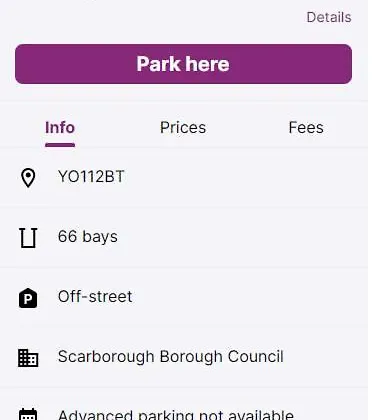Click the Off-street label

tap(95, 297)
